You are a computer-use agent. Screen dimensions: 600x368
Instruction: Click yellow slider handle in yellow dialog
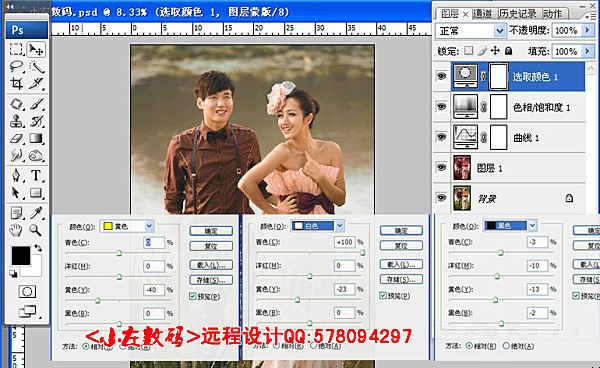pos(98,301)
